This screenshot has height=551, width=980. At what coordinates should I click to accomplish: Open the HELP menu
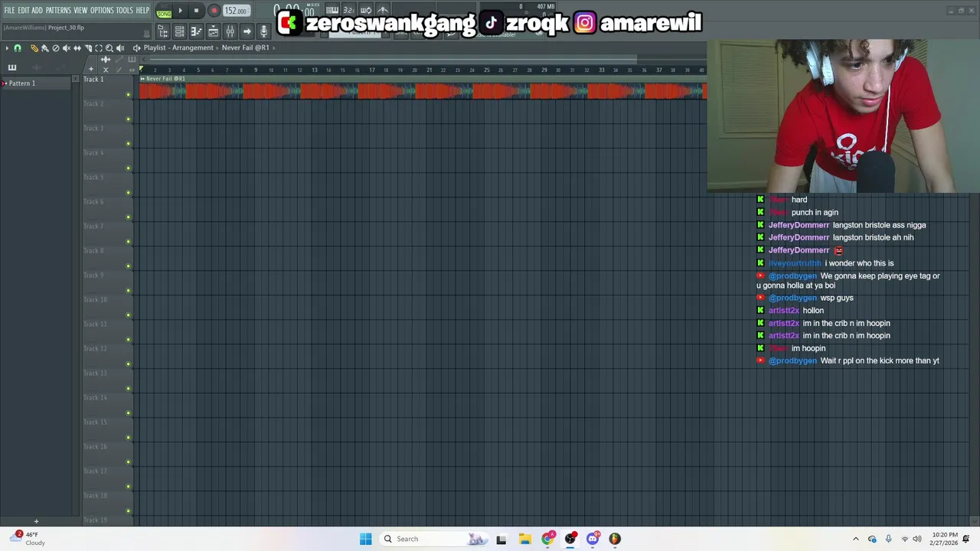[x=142, y=11]
